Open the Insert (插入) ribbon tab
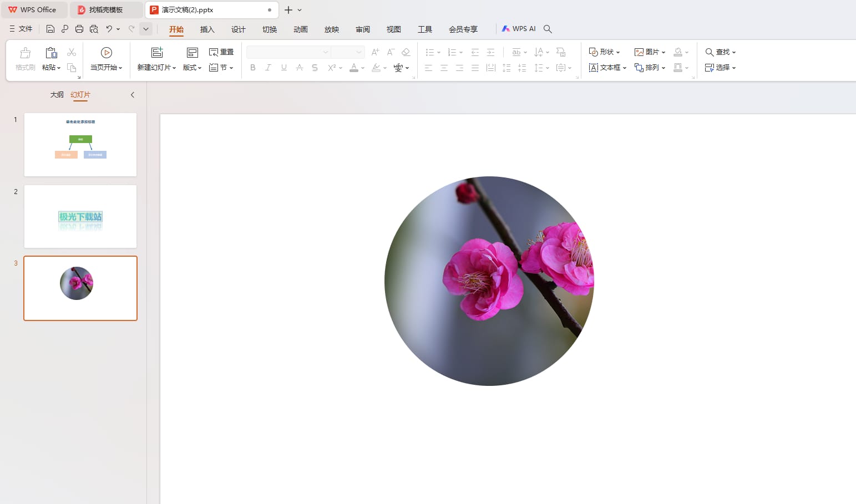The height and width of the screenshot is (504, 856). (x=207, y=29)
